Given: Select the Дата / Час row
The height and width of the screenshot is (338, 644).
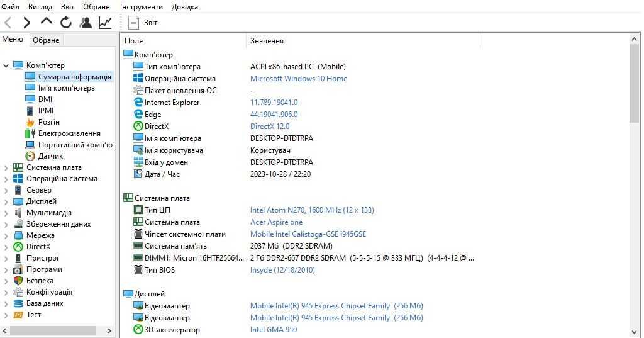Looking at the screenshot, I should pyautogui.click(x=222, y=174).
